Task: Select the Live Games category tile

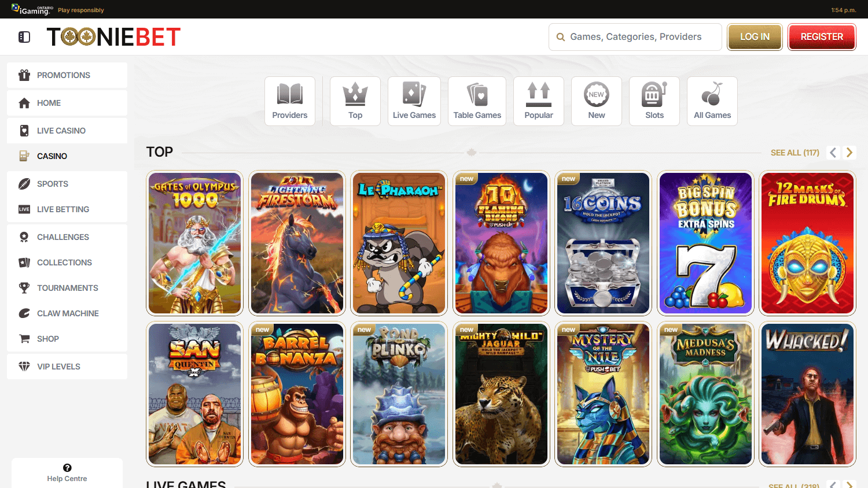Action: [414, 101]
